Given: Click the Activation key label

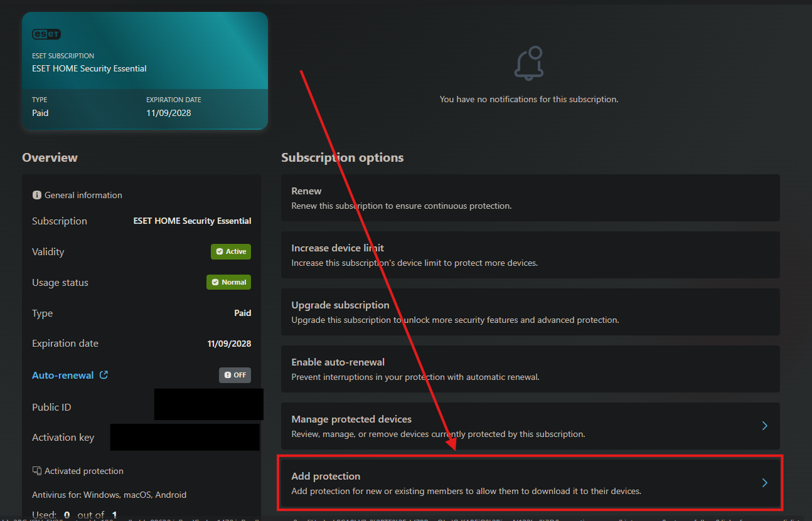Looking at the screenshot, I should pos(63,438).
